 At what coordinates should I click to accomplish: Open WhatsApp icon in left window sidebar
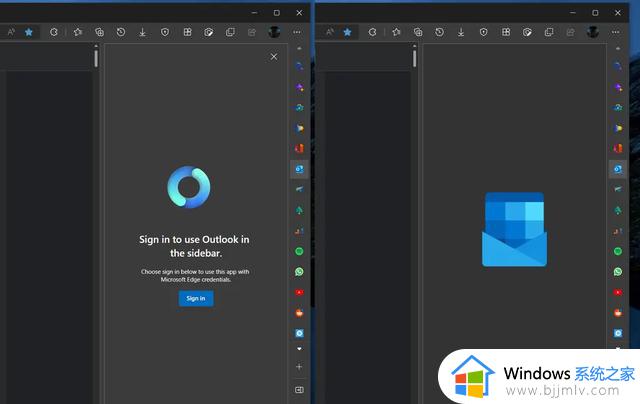tap(299, 272)
